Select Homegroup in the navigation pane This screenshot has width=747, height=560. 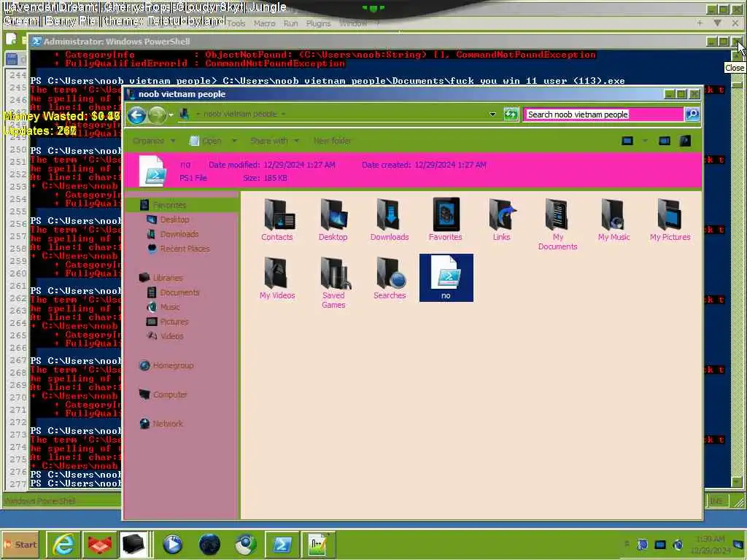pyautogui.click(x=166, y=366)
